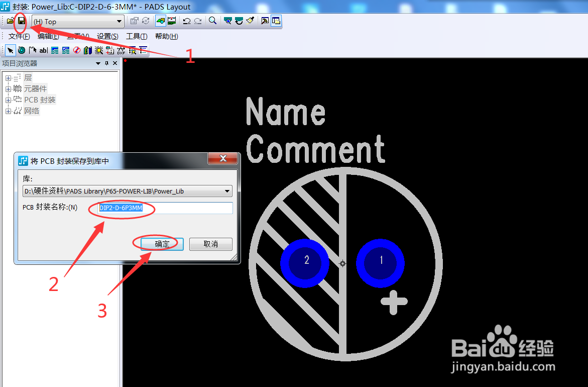588x387 pixels.
Task: Click the Redraw screen icon
Action: [x=239, y=21]
